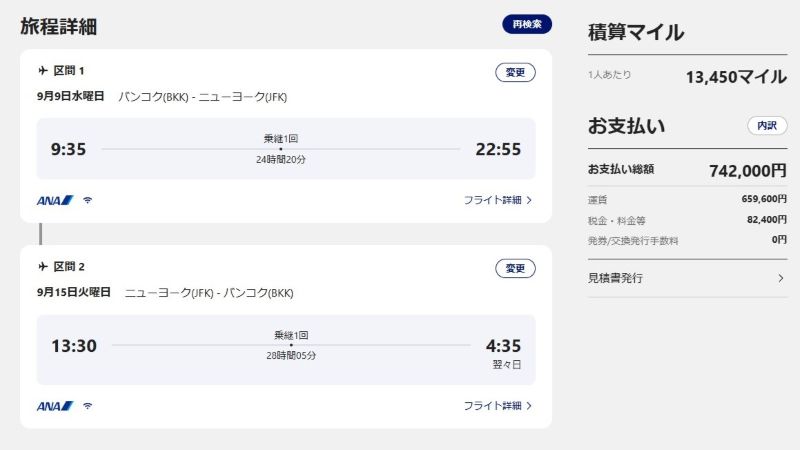Open the 内訳 payment breakdown
Image resolution: width=800 pixels, height=450 pixels.
767,126
